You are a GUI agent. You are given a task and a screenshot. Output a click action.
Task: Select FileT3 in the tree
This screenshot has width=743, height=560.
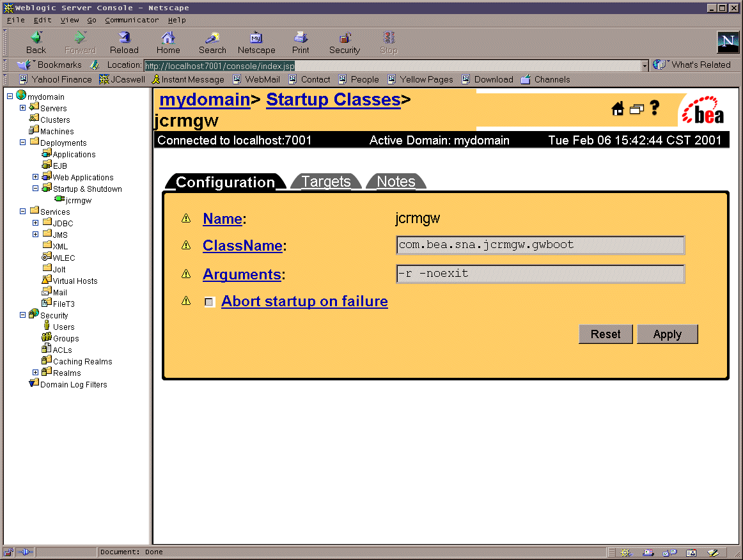tap(63, 304)
